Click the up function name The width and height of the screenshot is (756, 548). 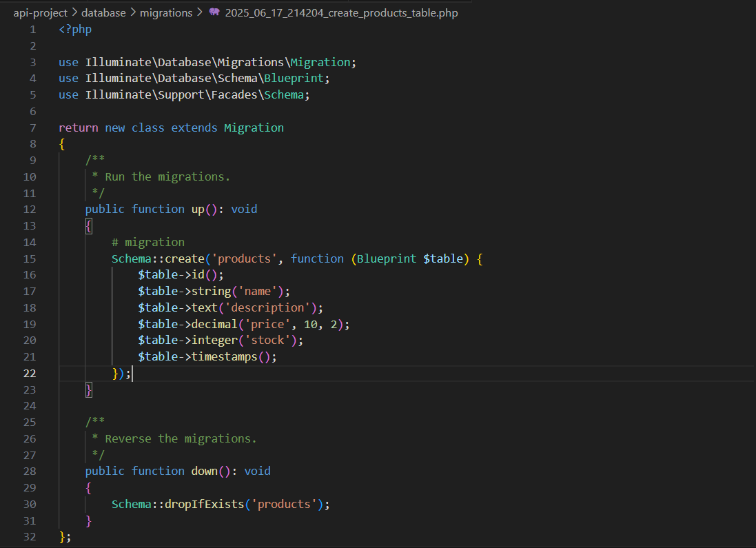(198, 209)
